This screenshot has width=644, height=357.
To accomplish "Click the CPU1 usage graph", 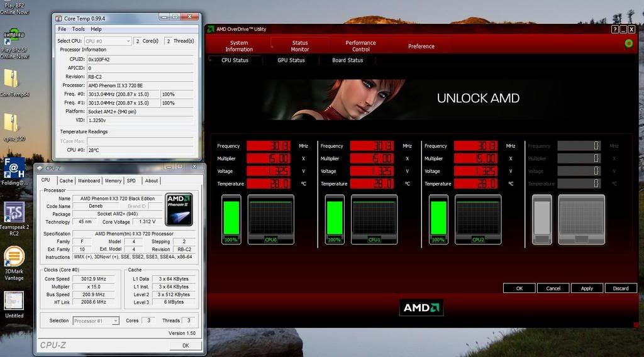I will 374,219.
